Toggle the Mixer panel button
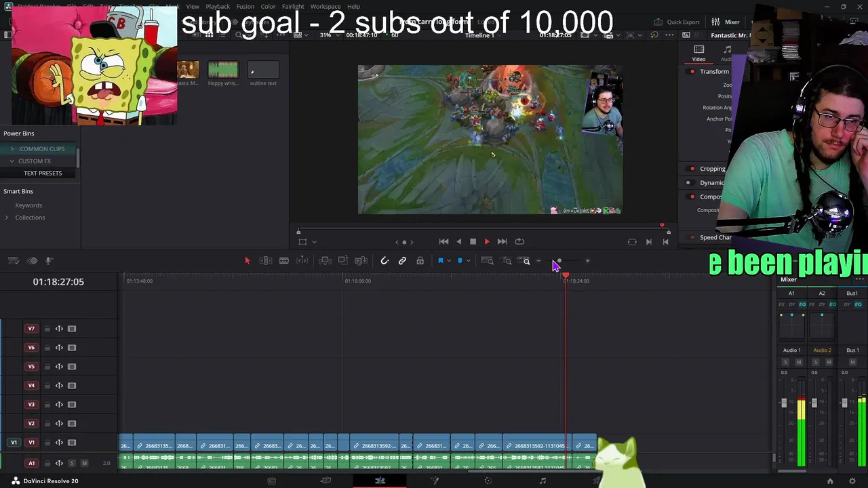Image resolution: width=868 pixels, height=488 pixels. point(725,22)
